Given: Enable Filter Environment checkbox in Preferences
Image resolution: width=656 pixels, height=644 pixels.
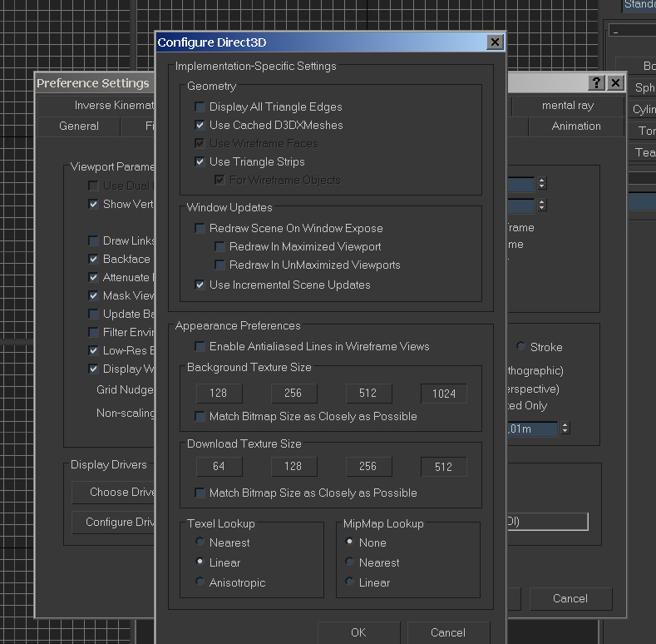Looking at the screenshot, I should tap(93, 333).
